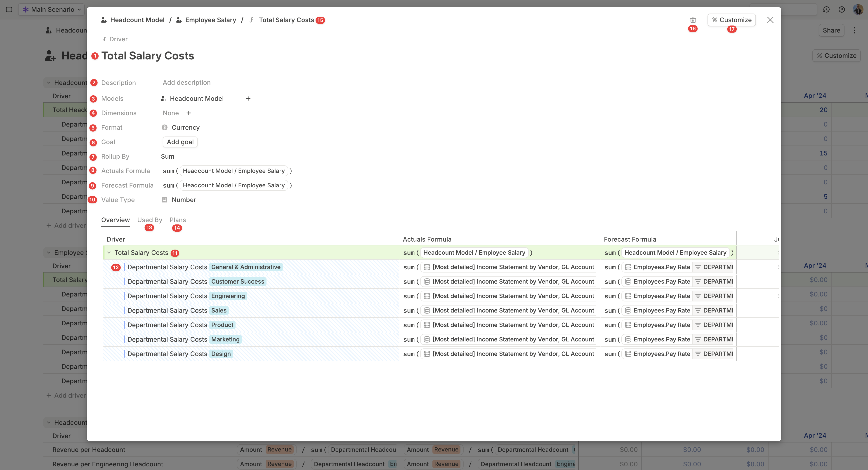The width and height of the screenshot is (868, 470).
Task: Click the plus icon next to Headcount Model
Action: pyautogui.click(x=248, y=98)
